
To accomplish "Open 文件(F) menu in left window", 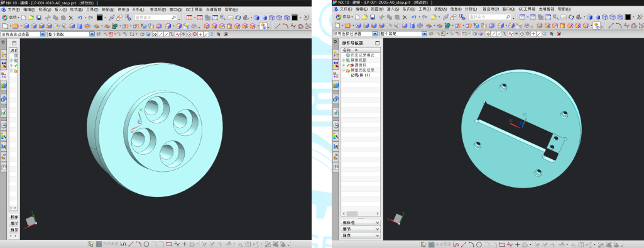I will tap(14, 9).
